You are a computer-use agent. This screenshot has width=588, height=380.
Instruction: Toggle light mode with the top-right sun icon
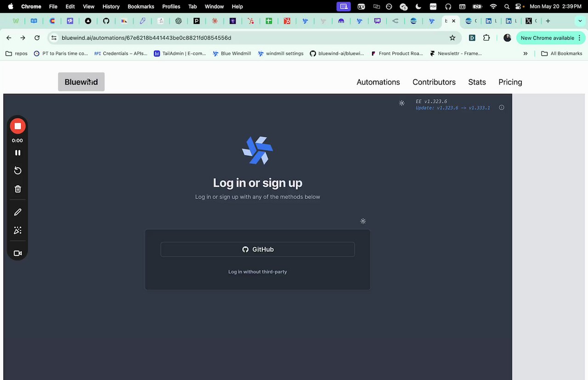click(401, 103)
